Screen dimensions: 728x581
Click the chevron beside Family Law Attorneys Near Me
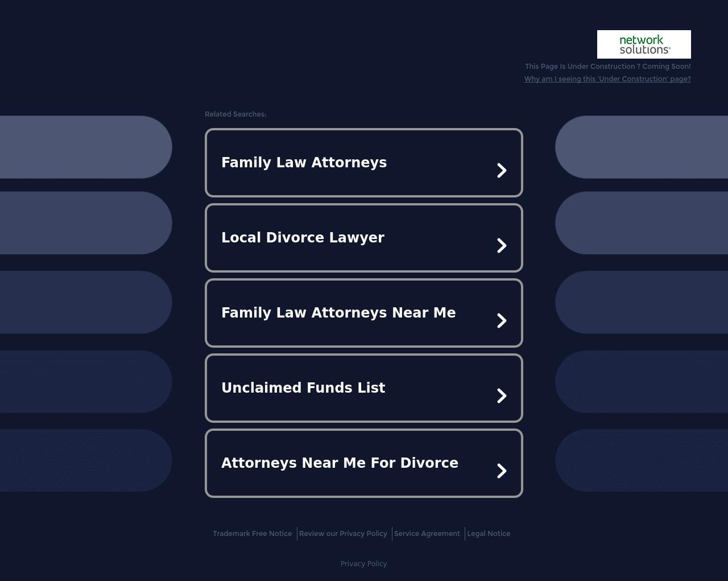[502, 320]
